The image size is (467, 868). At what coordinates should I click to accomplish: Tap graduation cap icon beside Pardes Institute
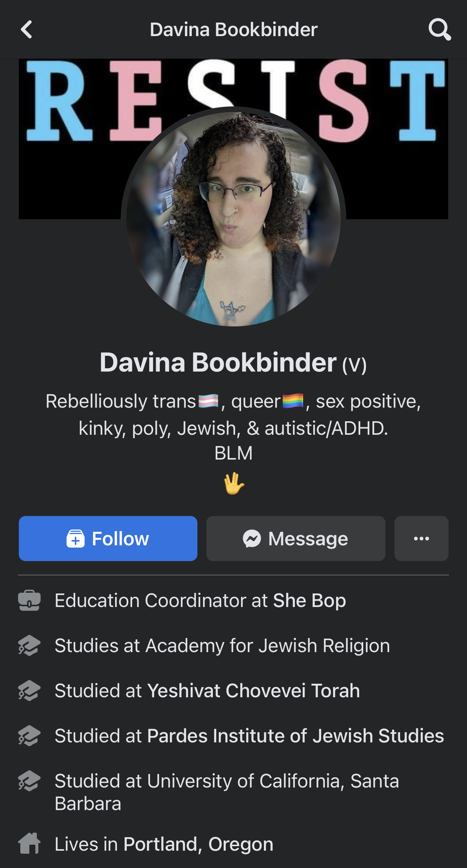tap(29, 736)
